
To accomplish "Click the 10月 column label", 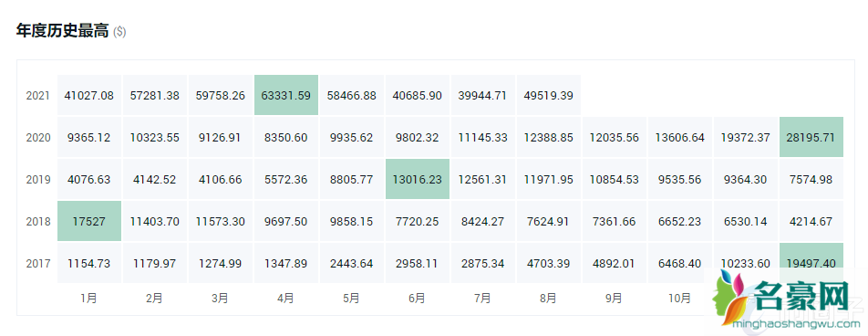I will click(x=680, y=299).
